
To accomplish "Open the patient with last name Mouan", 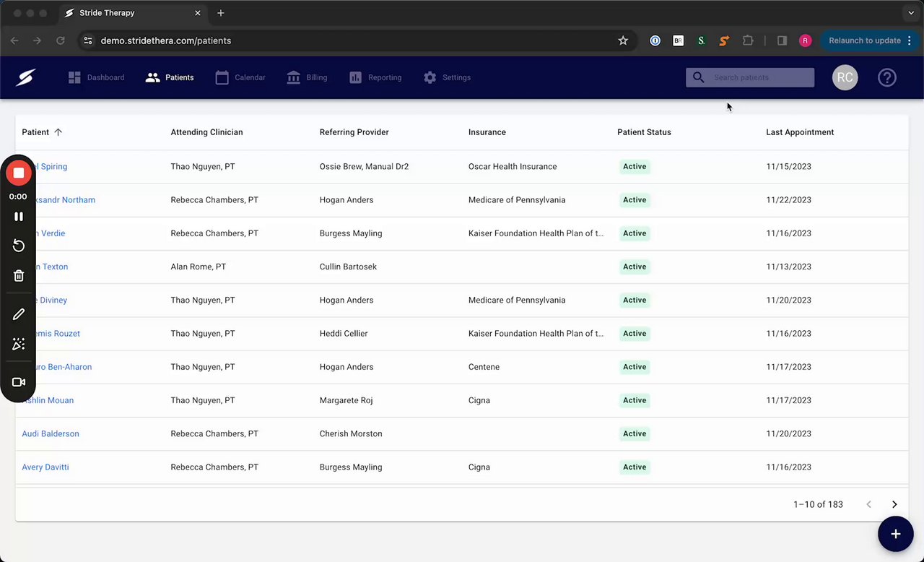I will (48, 400).
